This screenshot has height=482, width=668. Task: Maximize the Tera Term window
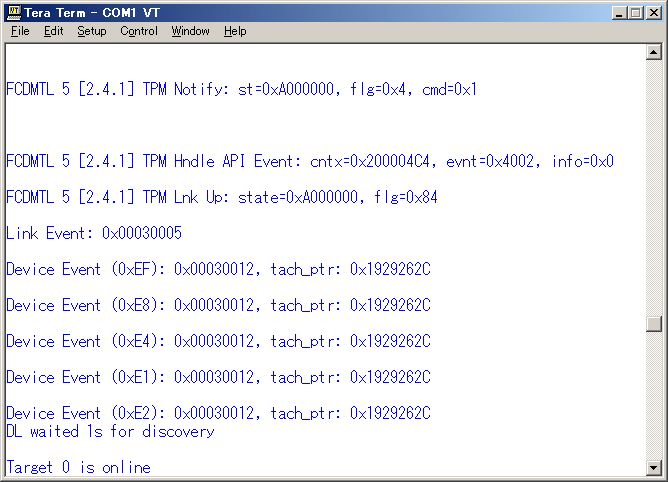coord(635,12)
